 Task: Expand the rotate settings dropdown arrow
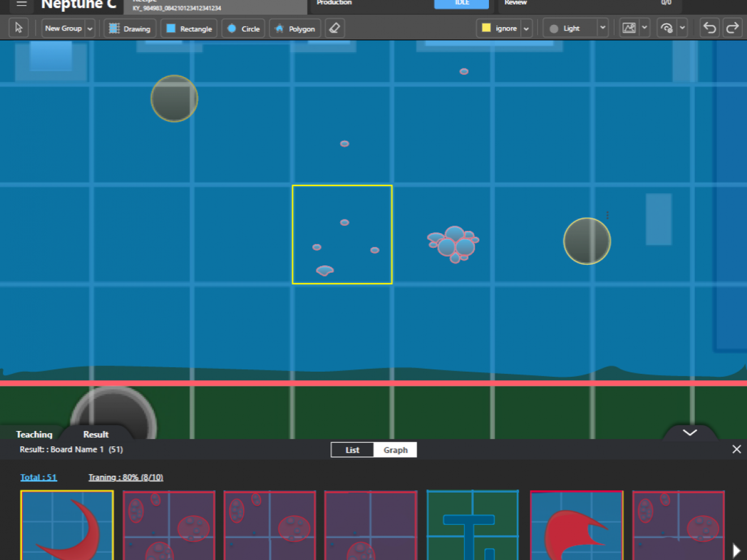tap(682, 28)
